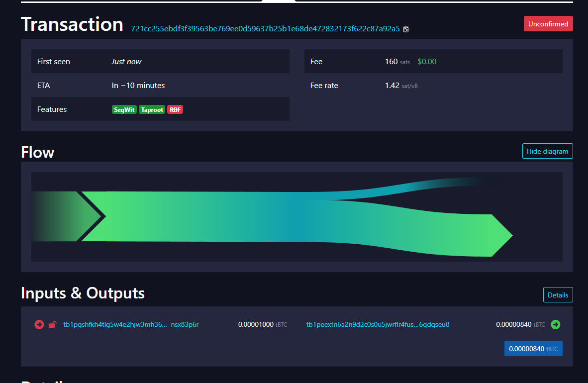Select the Taproot feature badge
588x383 pixels.
(152, 109)
